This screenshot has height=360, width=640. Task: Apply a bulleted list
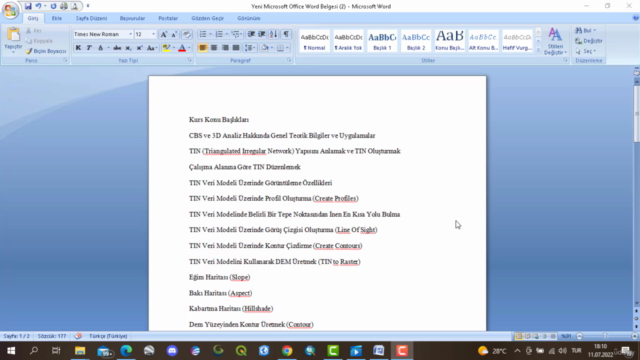(x=203, y=34)
